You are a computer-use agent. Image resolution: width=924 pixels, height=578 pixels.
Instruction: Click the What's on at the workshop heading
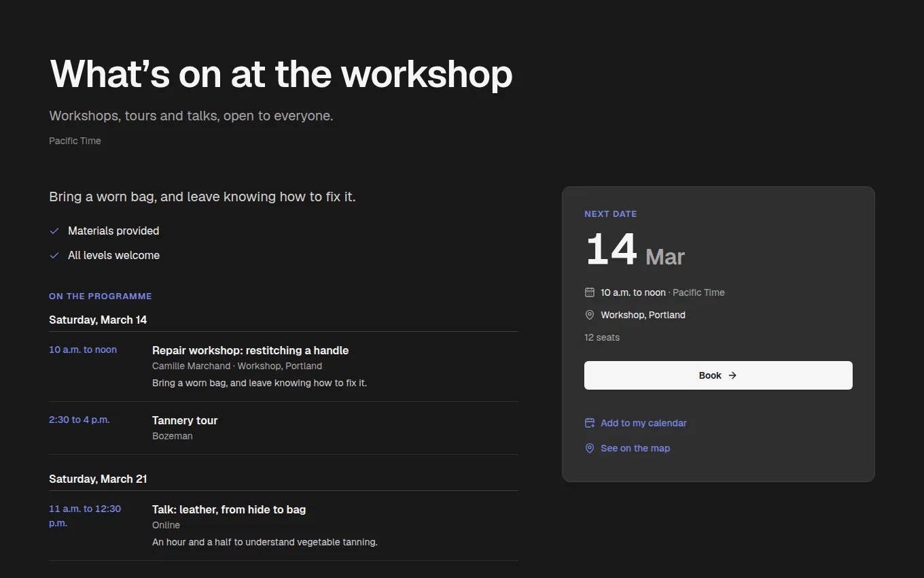tap(281, 73)
